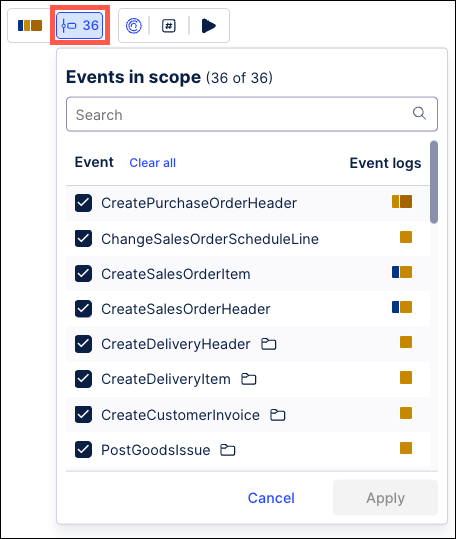Uncheck CreateDeliveryItem checkbox
The height and width of the screenshot is (539, 456).
tap(84, 379)
